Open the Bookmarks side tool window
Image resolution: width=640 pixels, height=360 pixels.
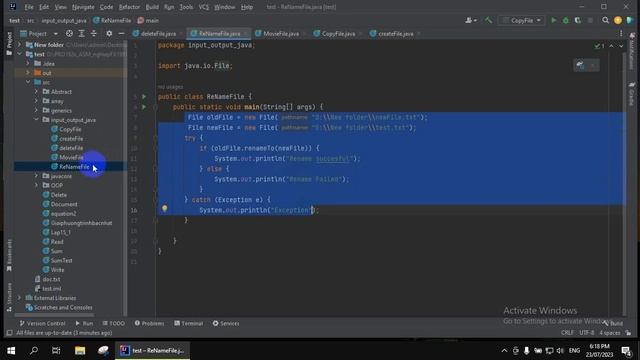[x=9, y=255]
